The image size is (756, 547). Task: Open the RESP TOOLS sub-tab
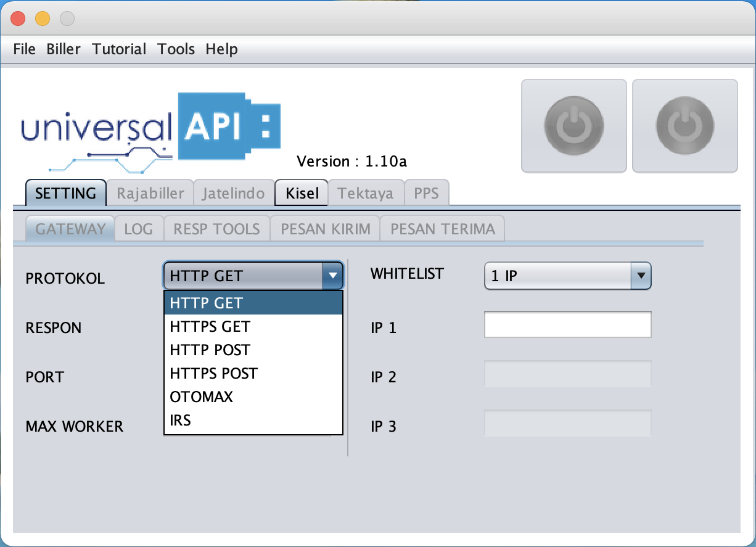point(216,229)
